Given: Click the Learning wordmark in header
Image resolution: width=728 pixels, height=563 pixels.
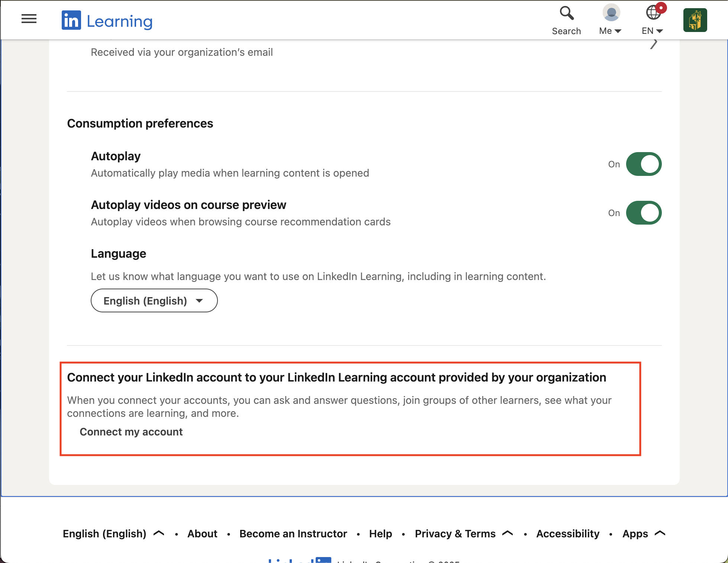Looking at the screenshot, I should tap(119, 22).
